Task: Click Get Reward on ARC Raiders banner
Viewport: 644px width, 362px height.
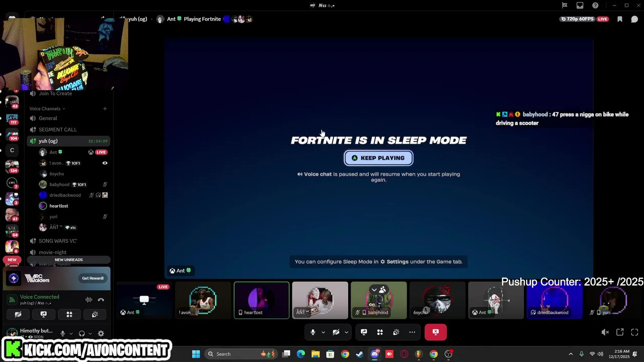Action: [x=93, y=278]
